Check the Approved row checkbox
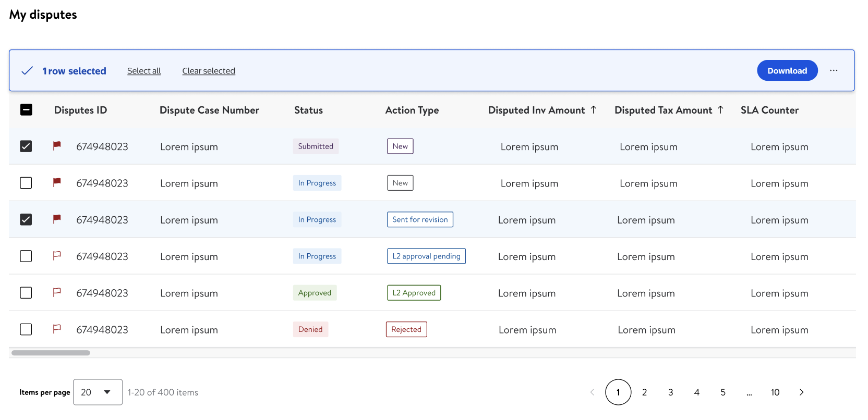 click(x=26, y=293)
